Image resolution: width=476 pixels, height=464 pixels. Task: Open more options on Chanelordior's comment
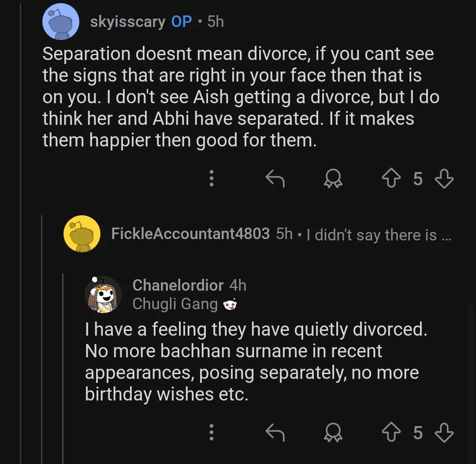tap(212, 433)
